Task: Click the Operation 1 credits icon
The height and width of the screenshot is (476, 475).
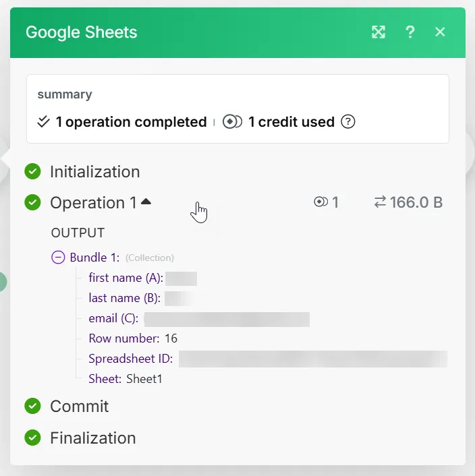Action: (320, 202)
